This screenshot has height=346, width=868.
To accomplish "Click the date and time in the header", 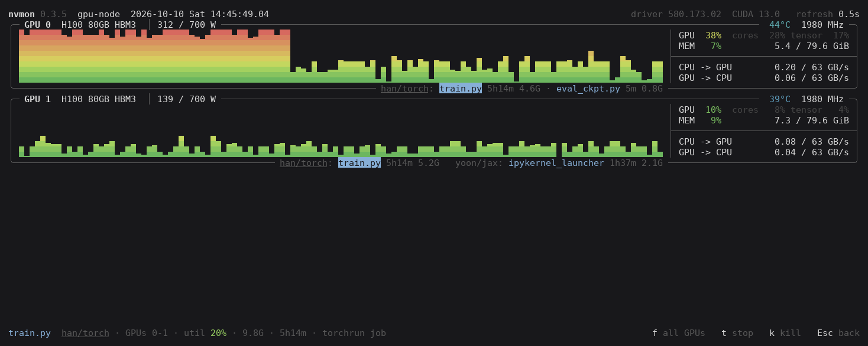I will [x=200, y=14].
